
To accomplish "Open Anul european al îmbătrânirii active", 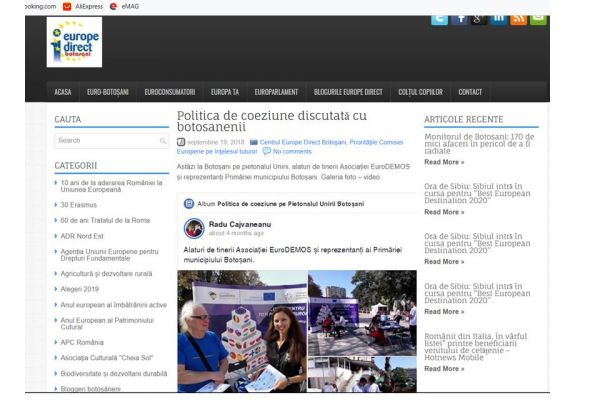I will (114, 305).
